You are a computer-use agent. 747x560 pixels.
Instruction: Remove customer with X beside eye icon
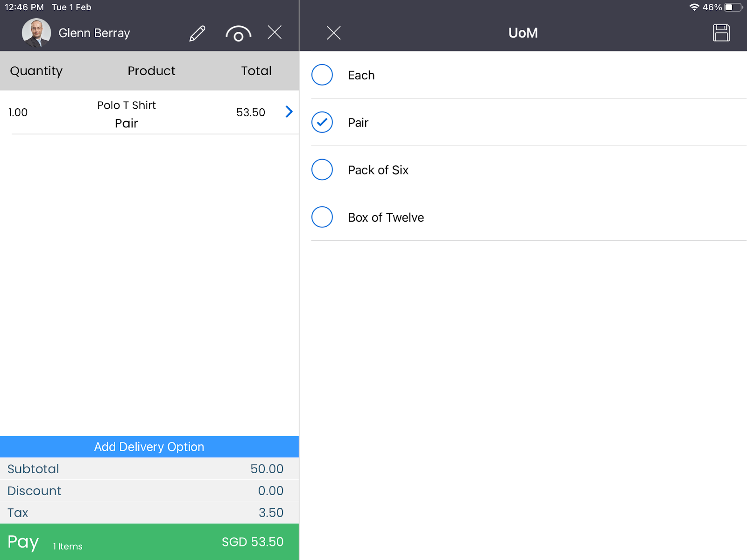pyautogui.click(x=275, y=32)
